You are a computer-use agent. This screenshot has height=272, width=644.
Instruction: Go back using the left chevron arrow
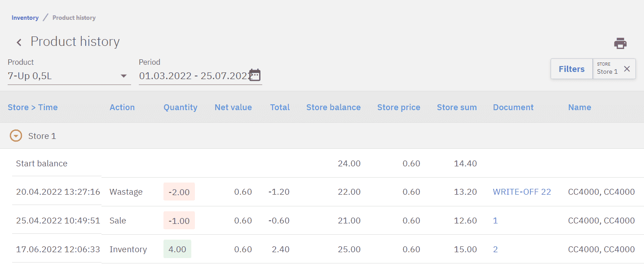[19, 42]
